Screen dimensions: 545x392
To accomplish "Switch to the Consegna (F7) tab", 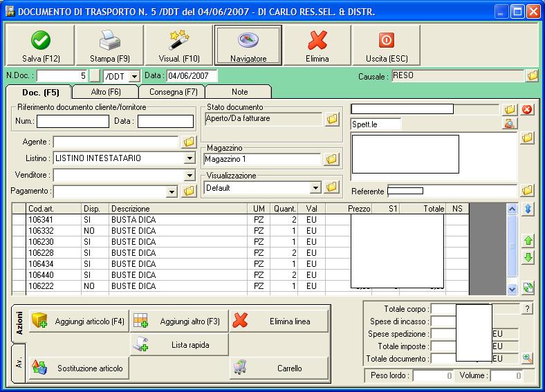I will [173, 92].
